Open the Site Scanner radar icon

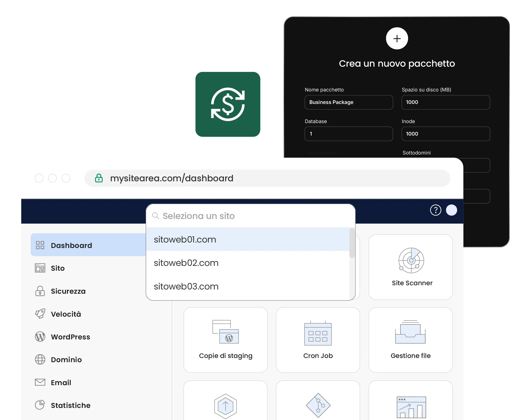411,261
